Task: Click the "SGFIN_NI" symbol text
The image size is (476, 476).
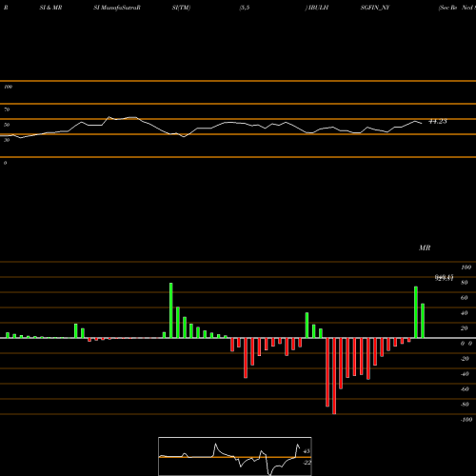Action: [375, 8]
